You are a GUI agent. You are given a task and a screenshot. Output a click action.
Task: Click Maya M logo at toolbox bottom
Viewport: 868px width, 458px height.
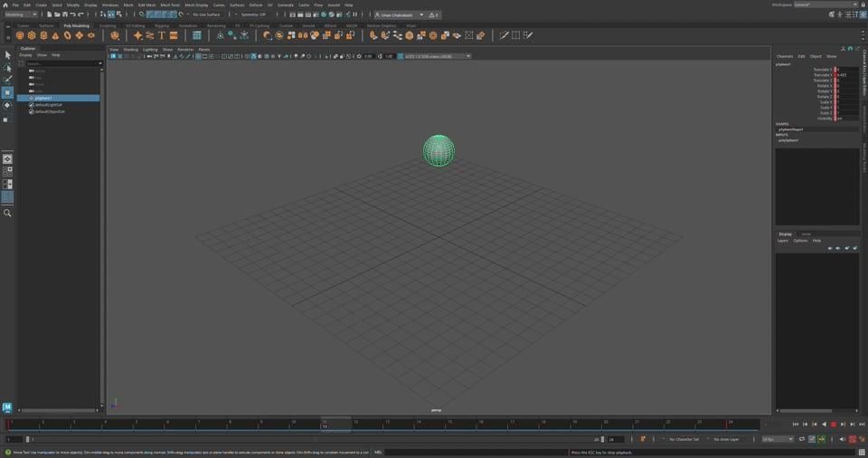[7, 407]
